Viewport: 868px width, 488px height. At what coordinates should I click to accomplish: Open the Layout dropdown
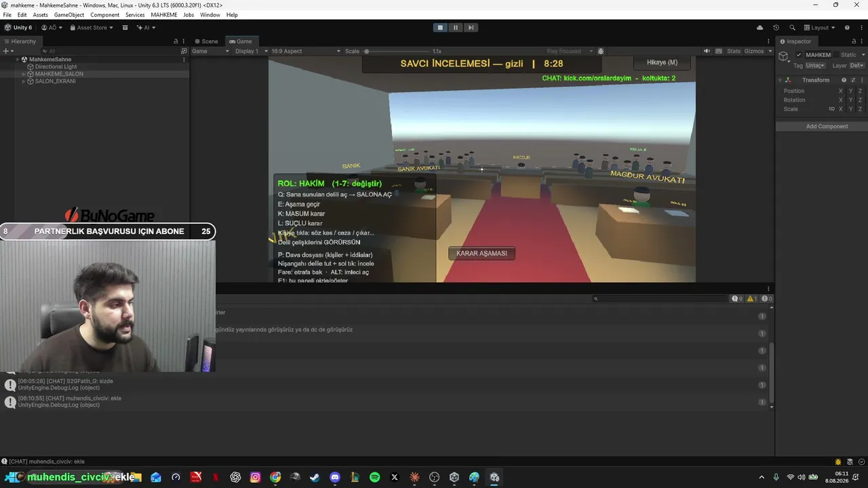coord(819,28)
